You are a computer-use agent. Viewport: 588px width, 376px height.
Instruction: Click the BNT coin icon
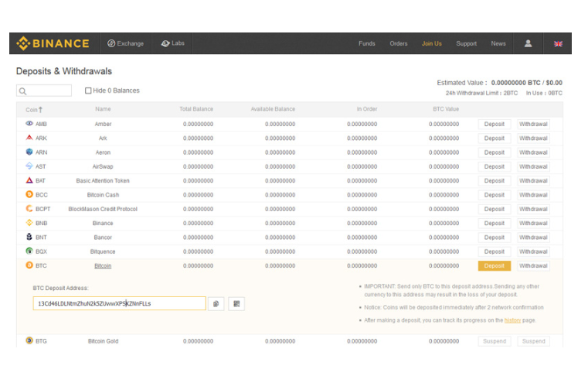point(29,237)
